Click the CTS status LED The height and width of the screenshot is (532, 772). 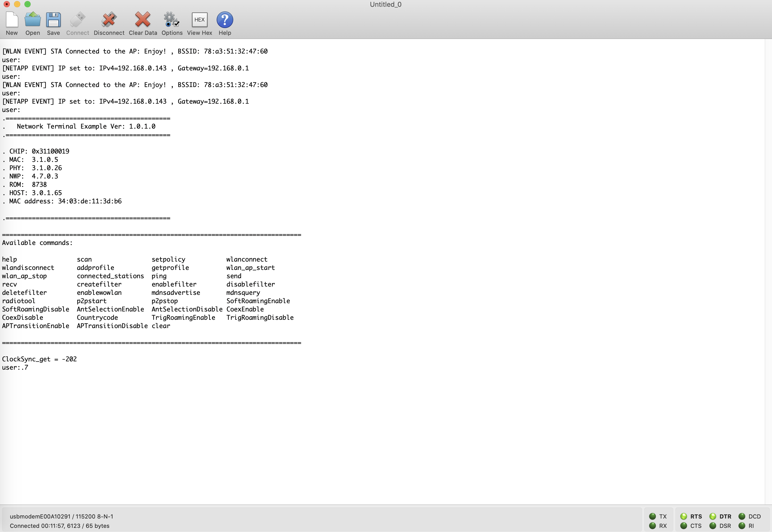click(x=684, y=525)
